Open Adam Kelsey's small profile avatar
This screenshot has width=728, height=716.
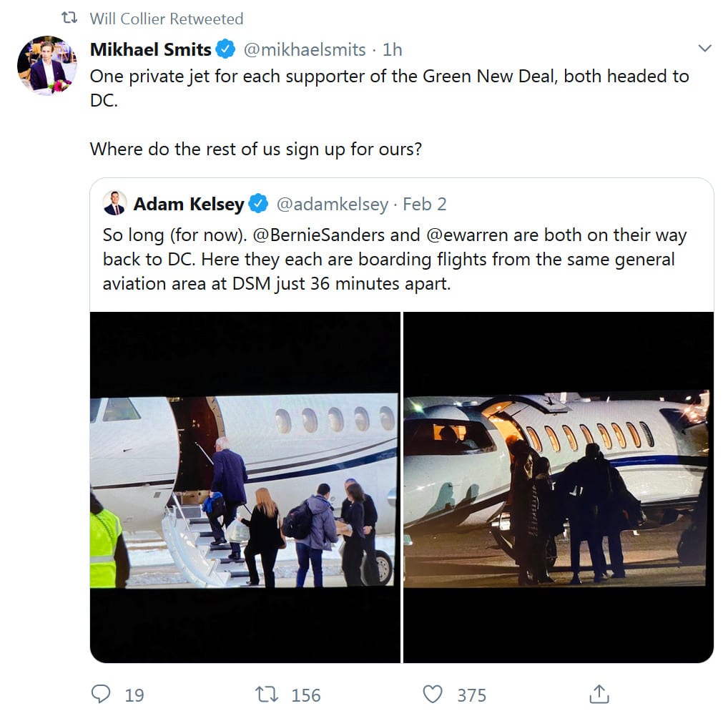tap(115, 203)
